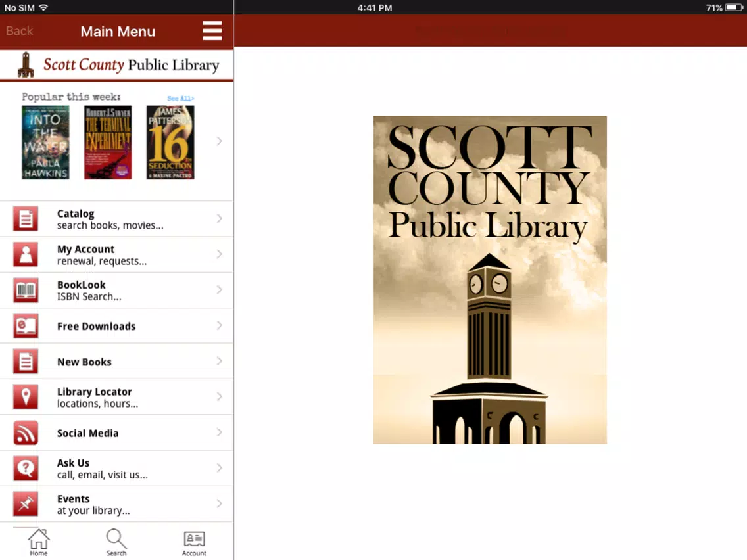Tap the BookLook barcode icon
The image size is (747, 560).
click(26, 290)
